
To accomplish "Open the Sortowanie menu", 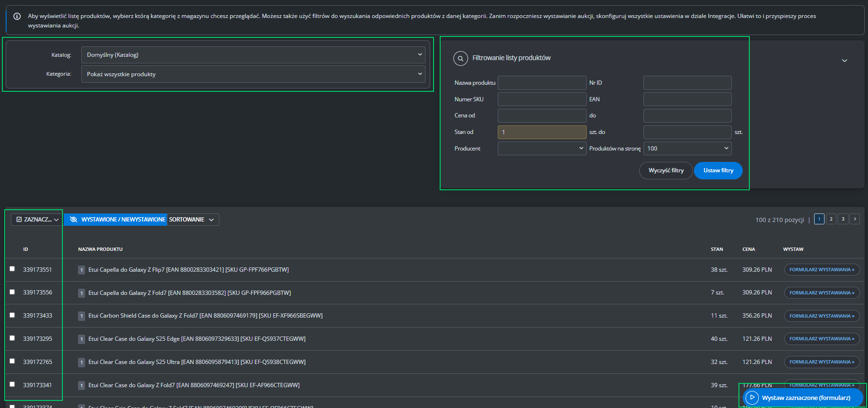I will point(192,220).
